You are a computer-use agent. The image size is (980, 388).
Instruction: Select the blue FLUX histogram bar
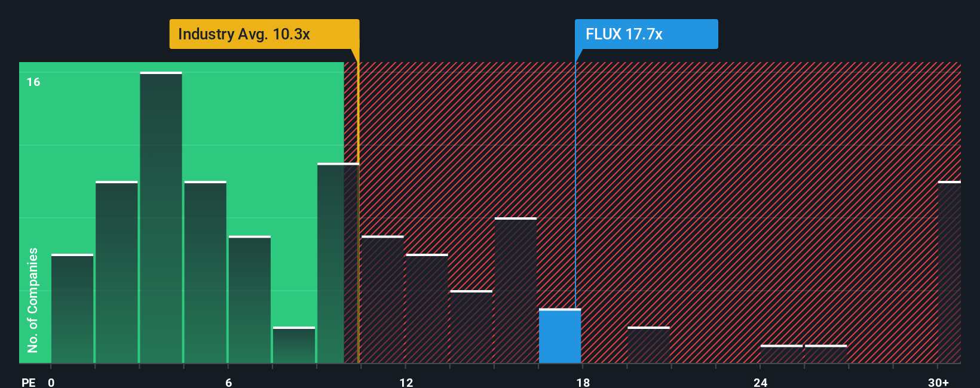click(x=560, y=336)
